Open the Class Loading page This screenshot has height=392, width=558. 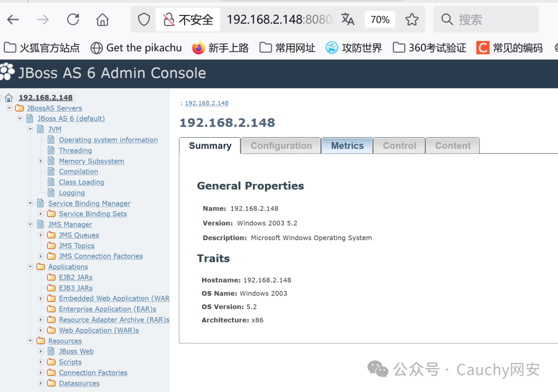(82, 182)
